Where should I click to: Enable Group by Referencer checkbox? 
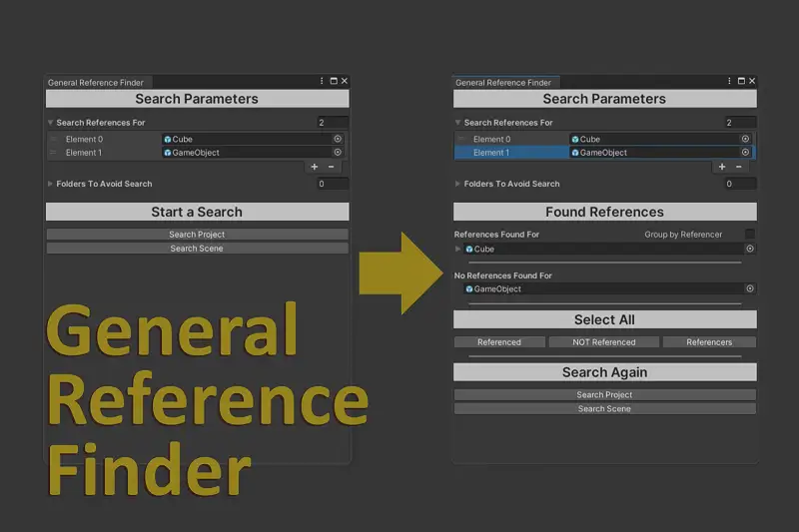(750, 234)
